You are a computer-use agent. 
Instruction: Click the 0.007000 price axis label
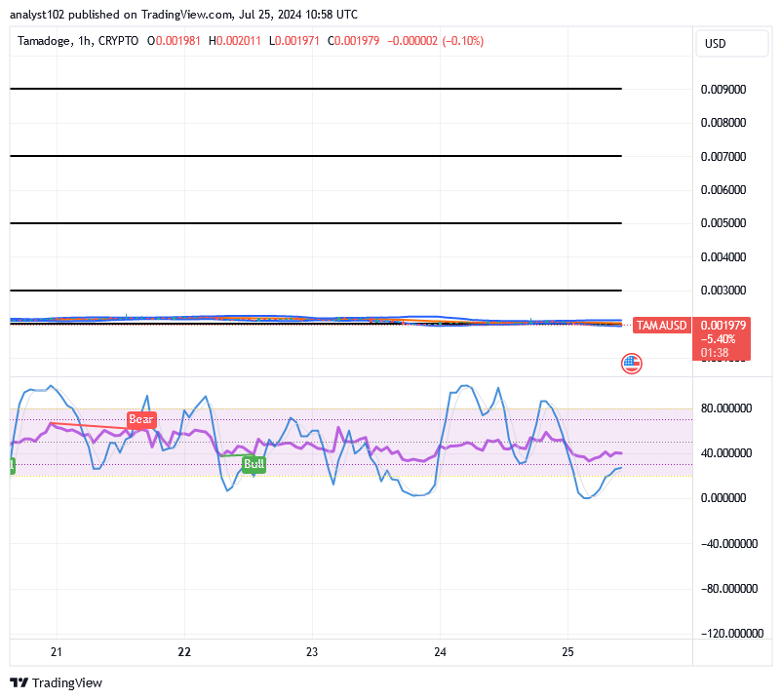(723, 157)
